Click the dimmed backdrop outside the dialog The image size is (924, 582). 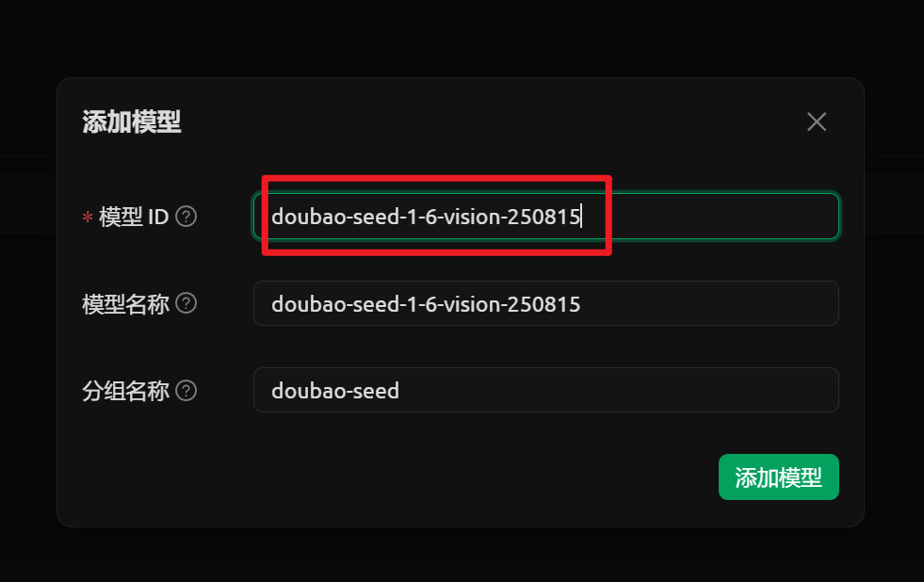pos(462,38)
